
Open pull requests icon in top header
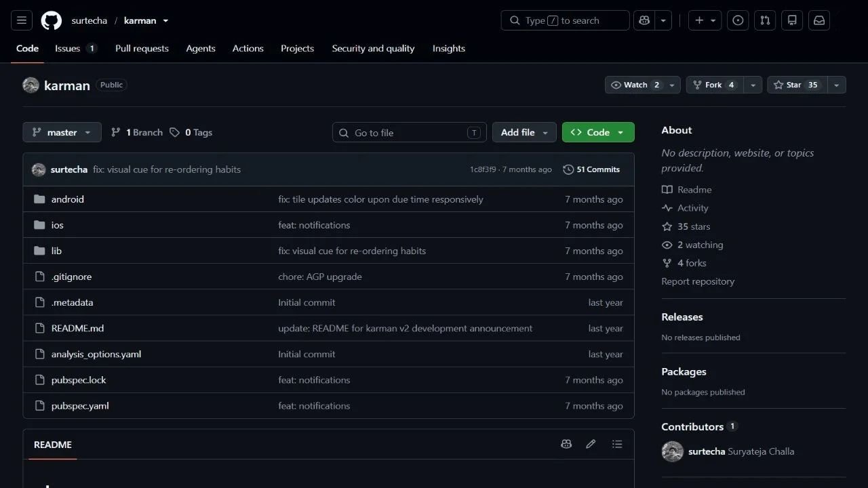(x=765, y=20)
